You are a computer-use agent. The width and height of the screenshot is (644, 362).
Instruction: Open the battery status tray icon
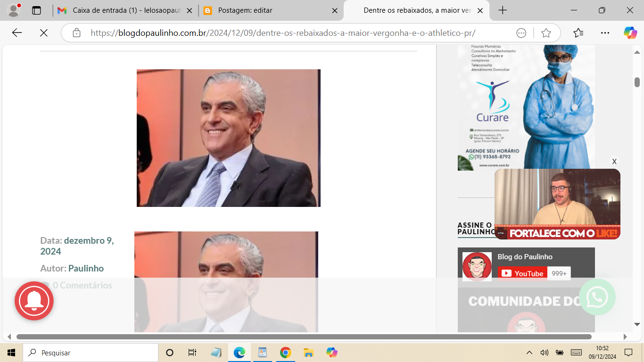click(x=560, y=353)
